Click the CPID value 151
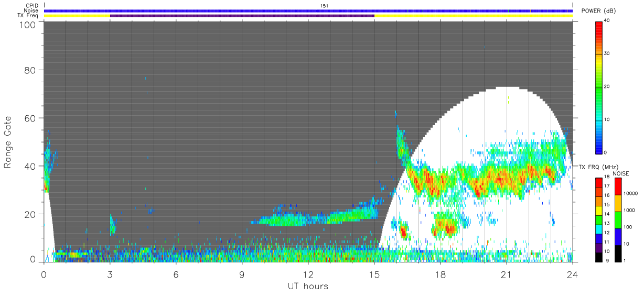Screen dimensions: 644x297 (x=324, y=6)
